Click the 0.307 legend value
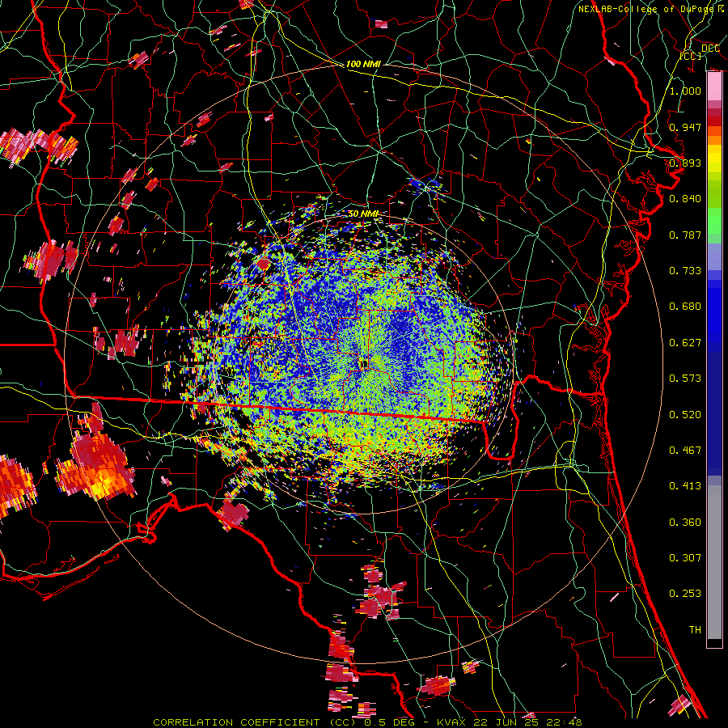Image resolution: width=728 pixels, height=728 pixels. click(685, 558)
